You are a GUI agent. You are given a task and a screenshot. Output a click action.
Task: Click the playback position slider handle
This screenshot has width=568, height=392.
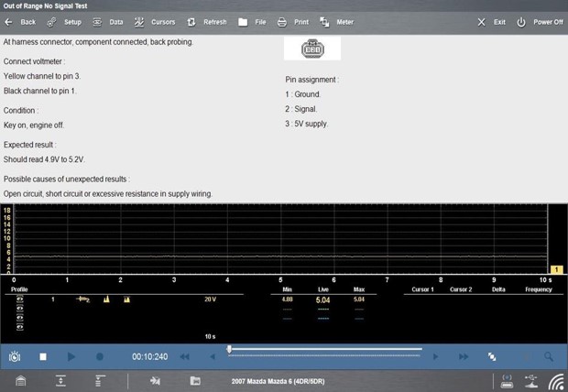pos(229,349)
